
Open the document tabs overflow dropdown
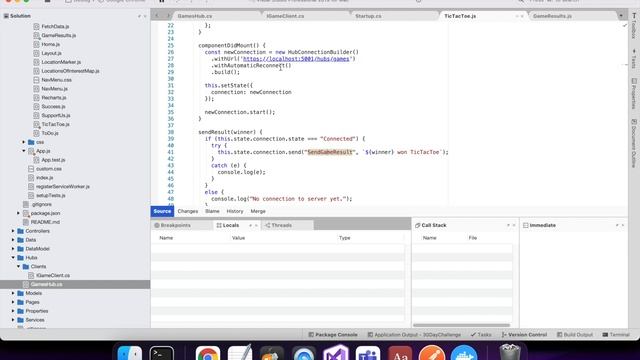click(x=621, y=16)
